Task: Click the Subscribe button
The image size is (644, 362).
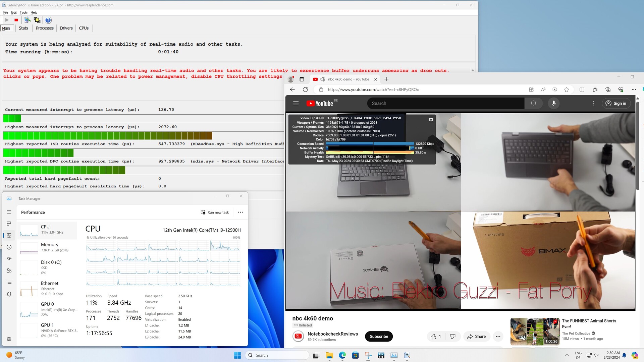Action: [x=379, y=337]
